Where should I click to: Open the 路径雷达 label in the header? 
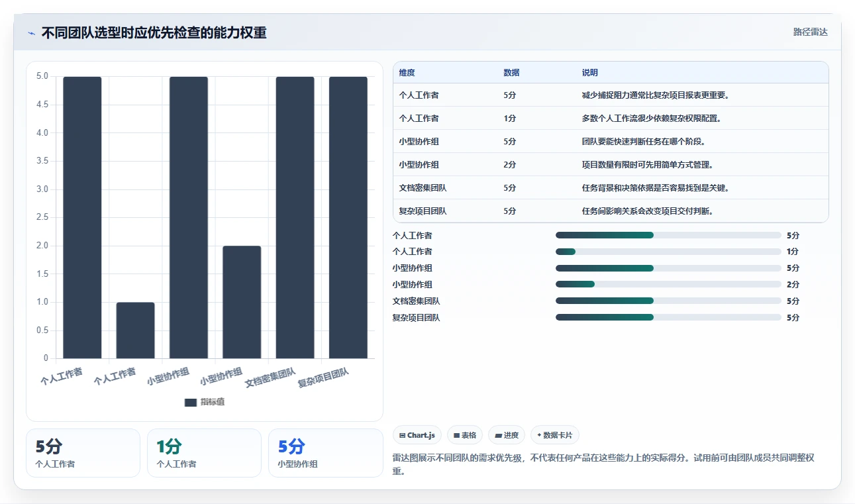[811, 32]
